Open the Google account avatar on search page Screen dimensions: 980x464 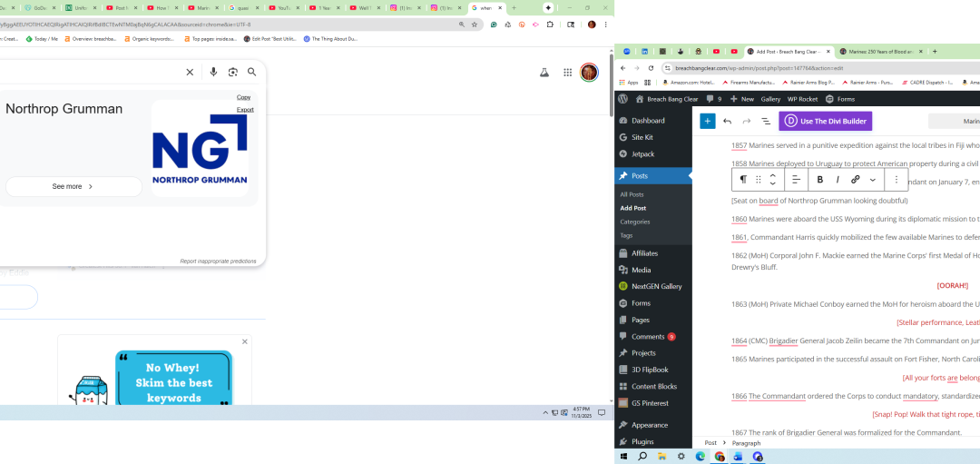(589, 73)
